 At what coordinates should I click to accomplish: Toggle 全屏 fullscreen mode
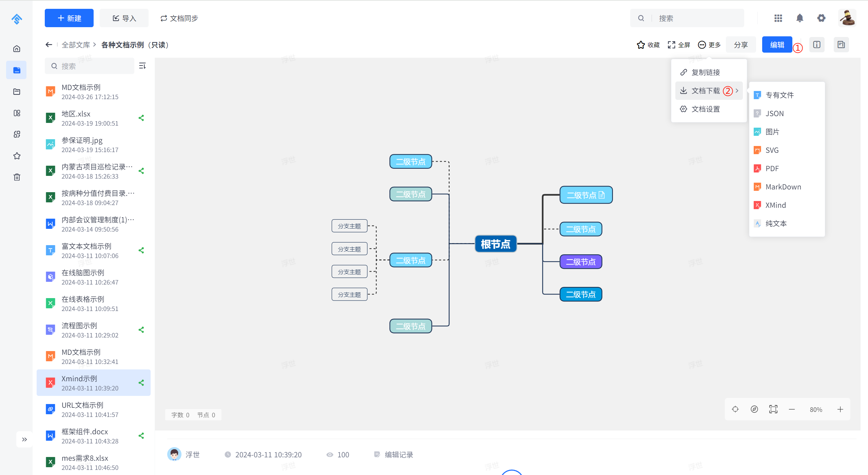679,45
